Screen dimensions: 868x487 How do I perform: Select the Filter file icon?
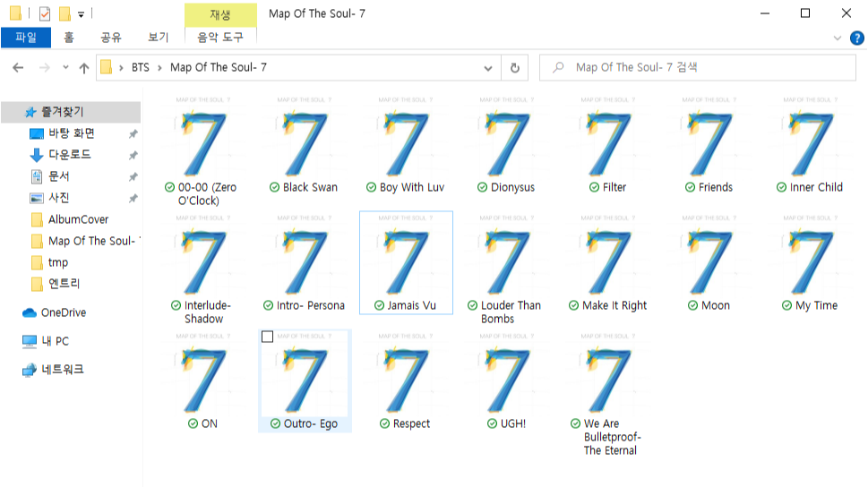pyautogui.click(x=608, y=139)
